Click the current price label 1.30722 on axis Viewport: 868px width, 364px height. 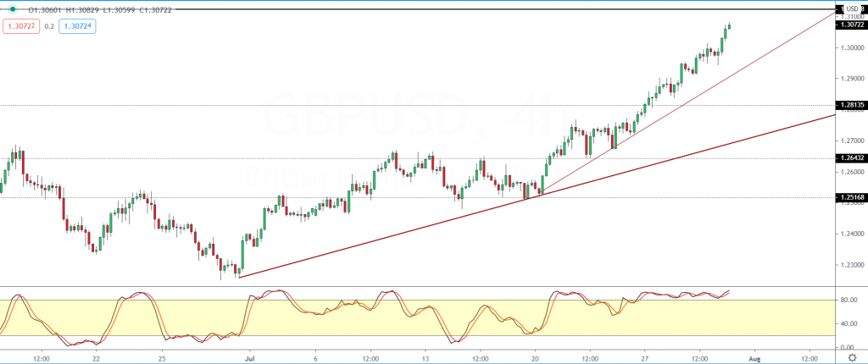tap(851, 25)
